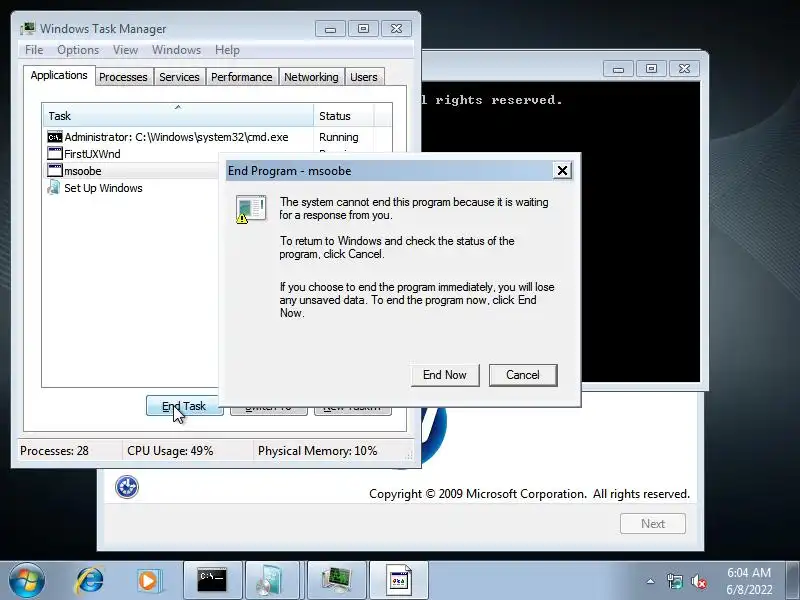The height and width of the screenshot is (600, 800).
Task: Click the Ease of Access icon
Action: (127, 487)
